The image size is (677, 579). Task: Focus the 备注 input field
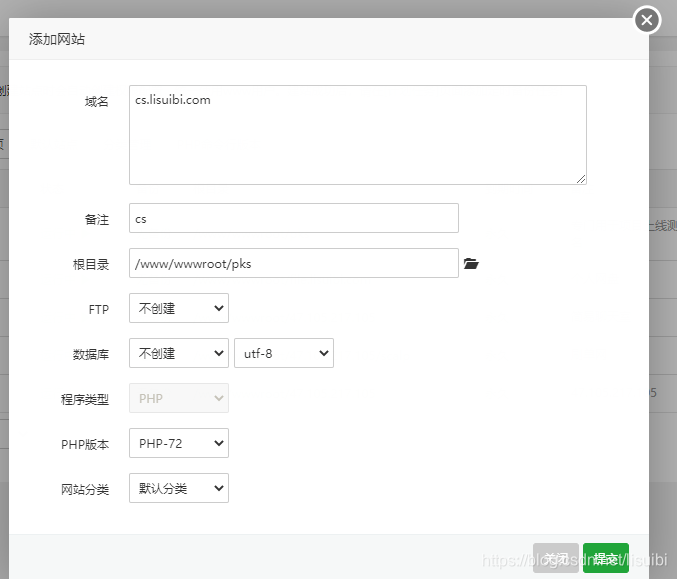pos(294,218)
